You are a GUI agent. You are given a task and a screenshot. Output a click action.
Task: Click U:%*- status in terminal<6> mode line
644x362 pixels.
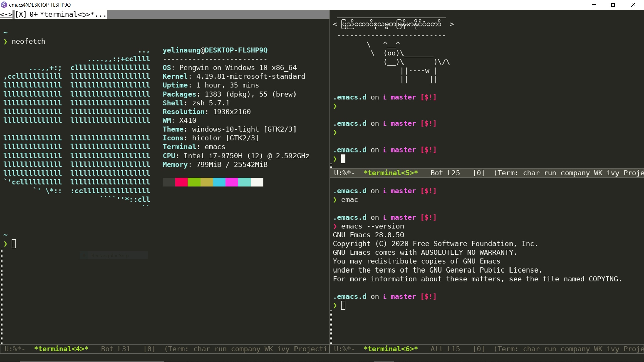tap(344, 349)
